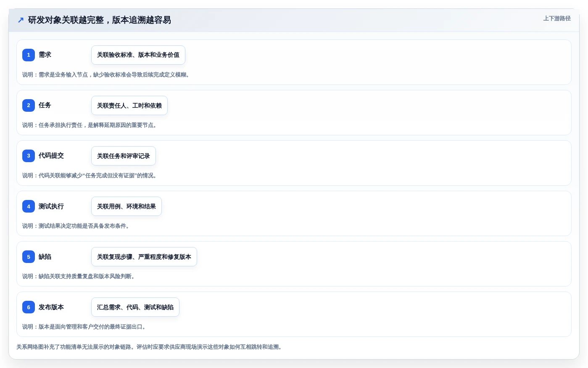This screenshot has height=368, width=588.
Task: Select the step 6 badge for 发布版本
Action: click(29, 307)
